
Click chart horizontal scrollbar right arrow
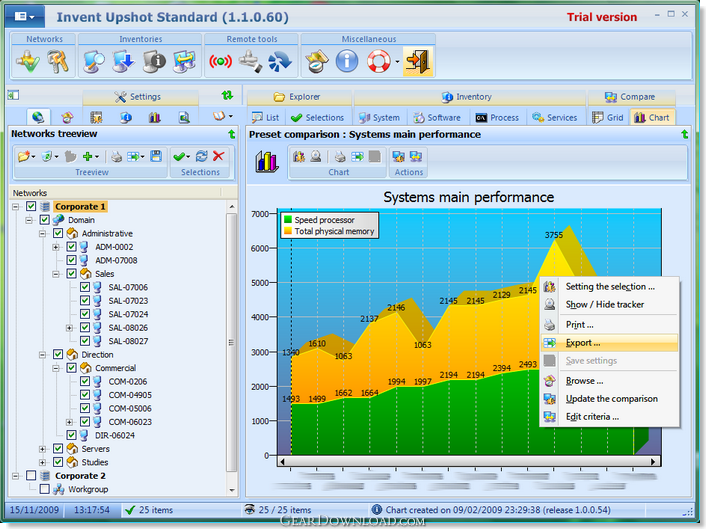pyautogui.click(x=653, y=461)
